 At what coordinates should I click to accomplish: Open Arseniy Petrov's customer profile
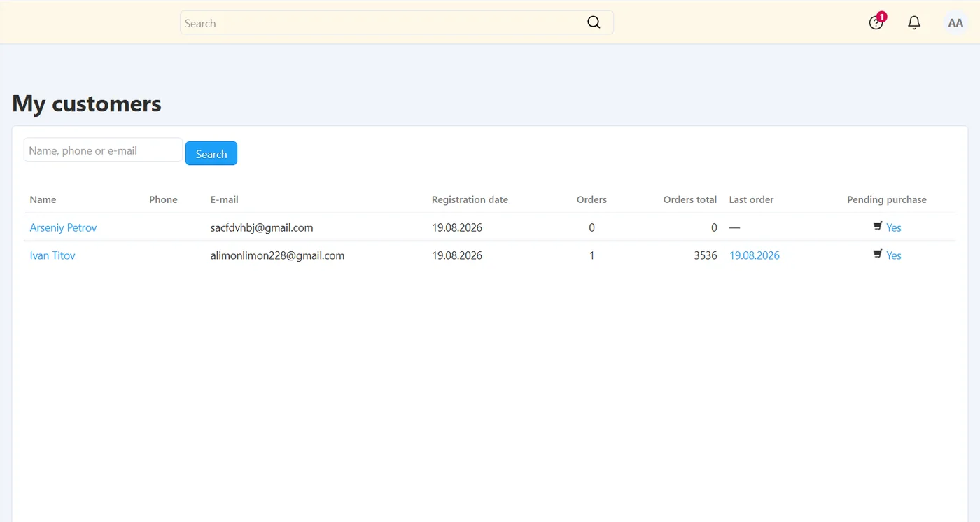[63, 227]
